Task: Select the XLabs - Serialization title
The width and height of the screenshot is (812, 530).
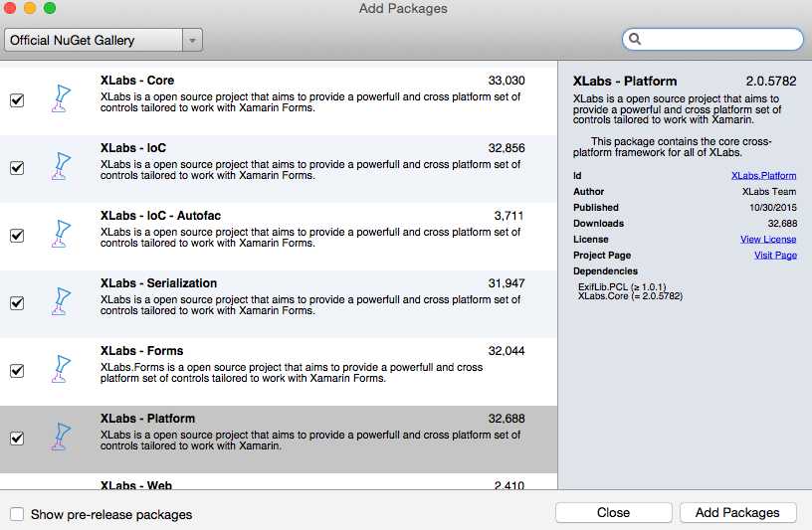Action: point(158,283)
